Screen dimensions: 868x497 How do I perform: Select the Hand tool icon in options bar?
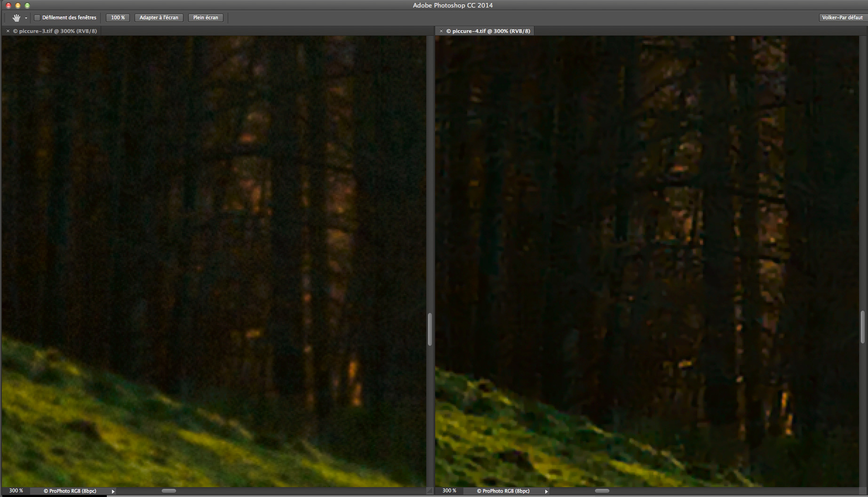pyautogui.click(x=16, y=18)
